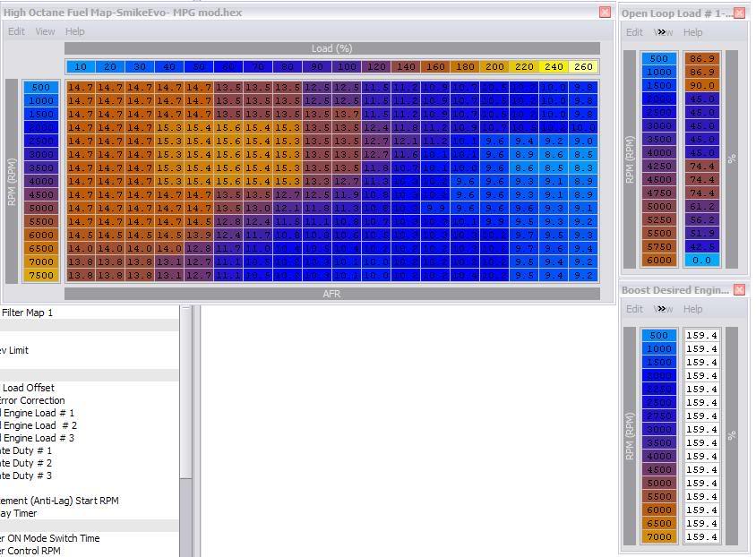Select Open Loop Load value 90.0 at 1500 RPM
This screenshot has width=756, height=557.
point(702,85)
